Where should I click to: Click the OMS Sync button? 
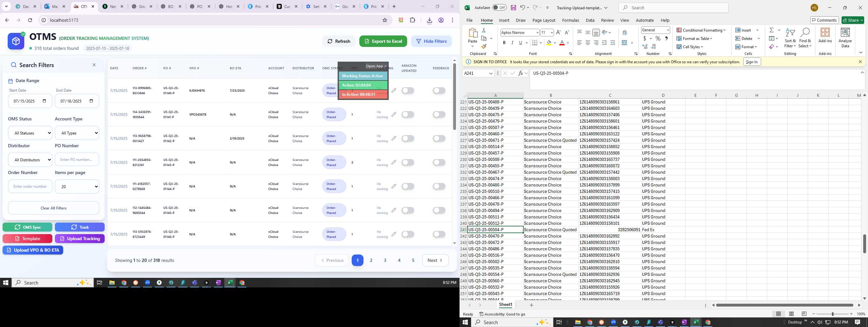28,227
